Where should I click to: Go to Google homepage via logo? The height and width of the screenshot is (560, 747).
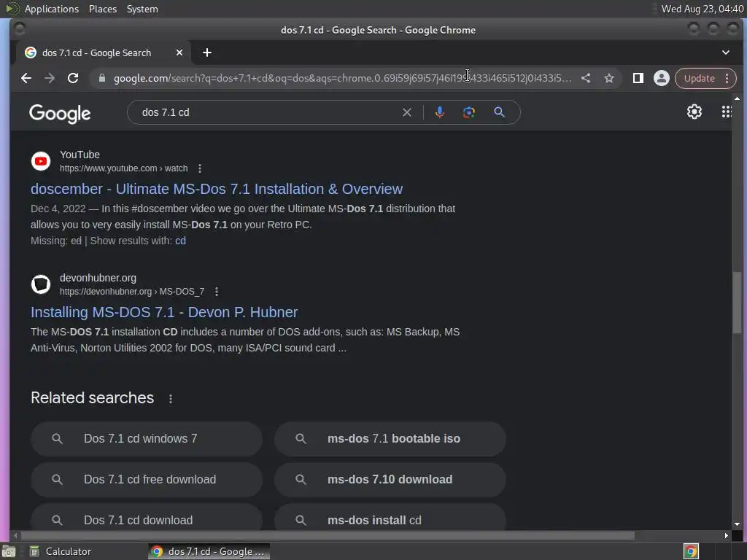(60, 113)
